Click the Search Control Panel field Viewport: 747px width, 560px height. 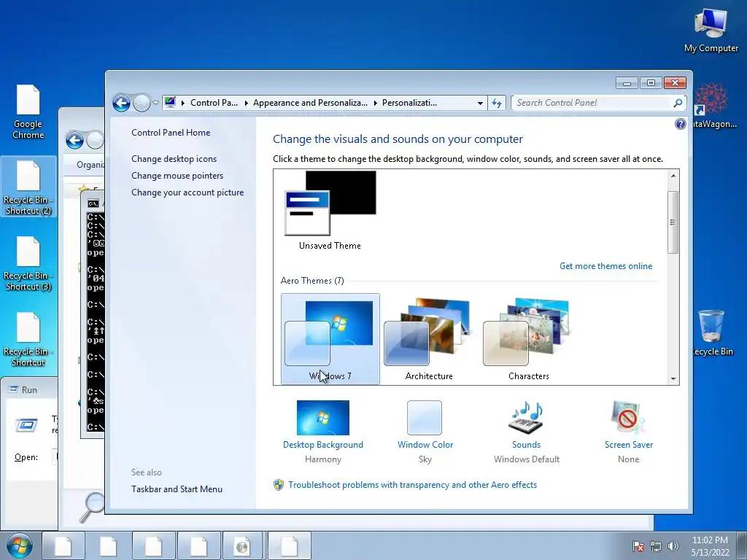point(593,103)
